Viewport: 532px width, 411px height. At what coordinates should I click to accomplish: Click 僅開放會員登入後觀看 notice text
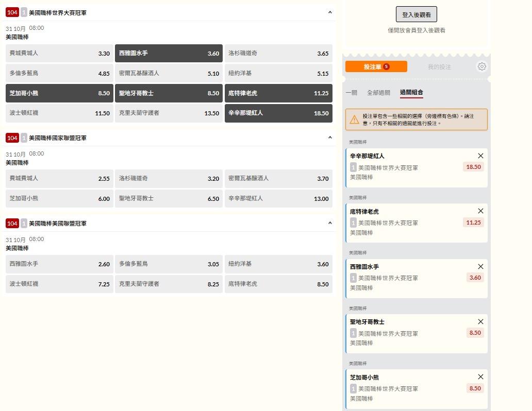tap(417, 30)
